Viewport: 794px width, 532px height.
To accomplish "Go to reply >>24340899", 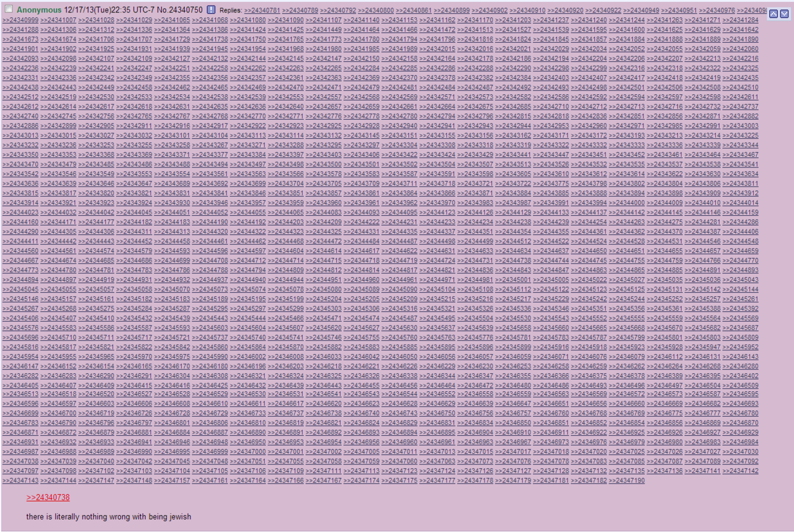I will [x=452, y=11].
